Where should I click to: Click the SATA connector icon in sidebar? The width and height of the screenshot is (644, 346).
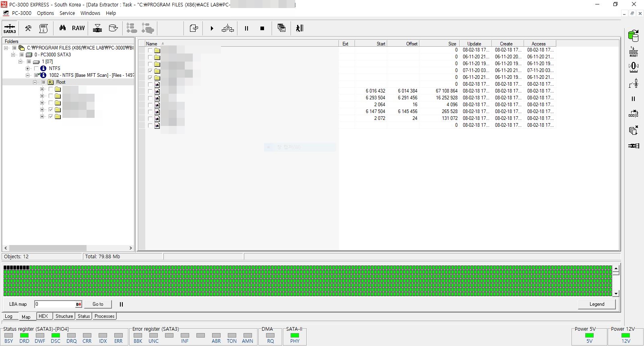click(634, 146)
